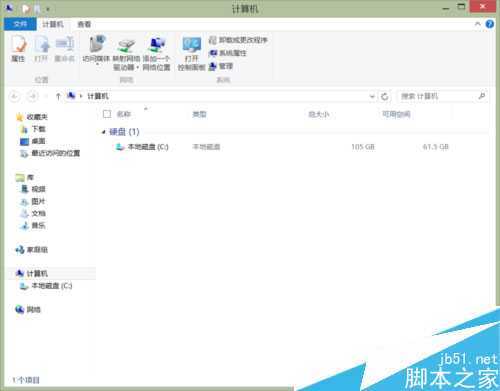Viewport: 500px width, 391px height.
Task: Open 视频 library in navigation pane
Action: [33, 189]
